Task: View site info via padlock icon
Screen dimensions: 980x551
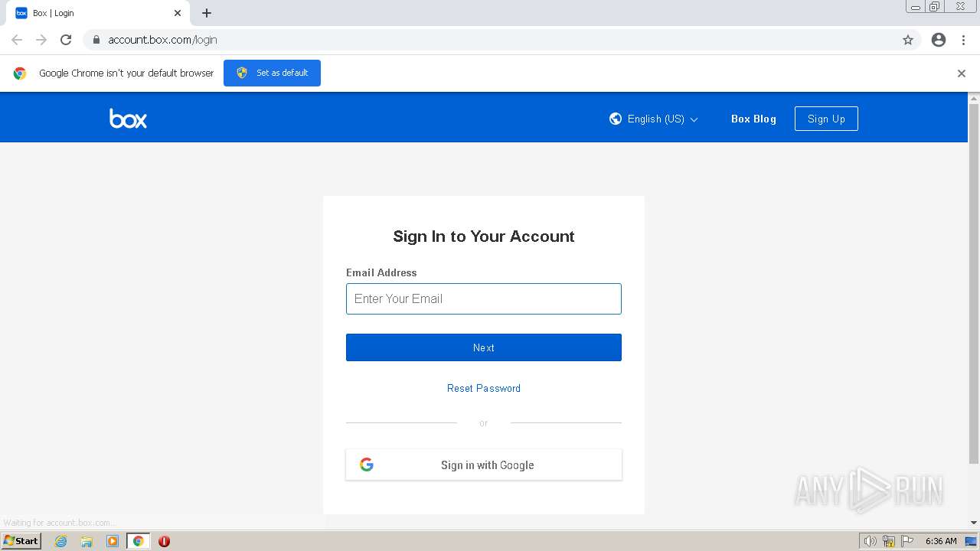Action: [x=96, y=40]
